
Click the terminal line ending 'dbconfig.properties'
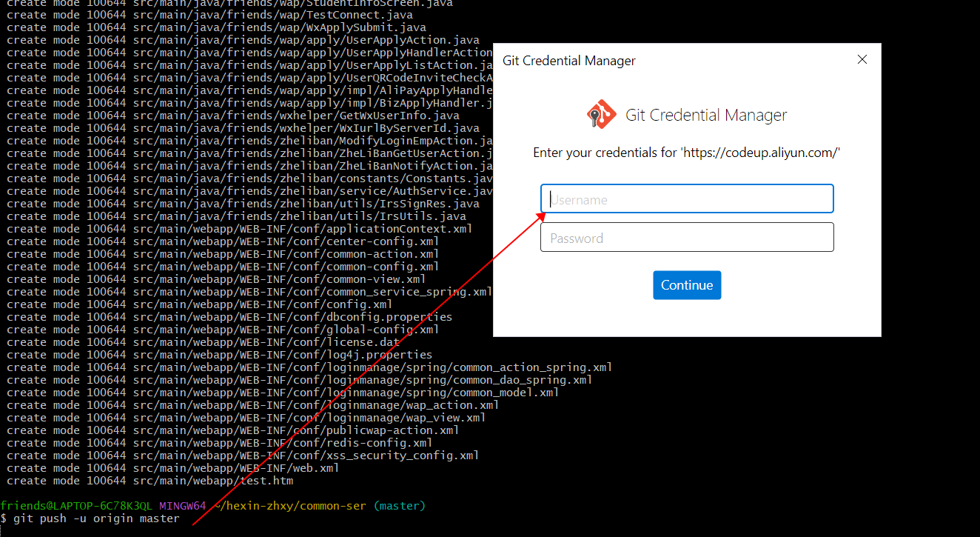point(229,317)
